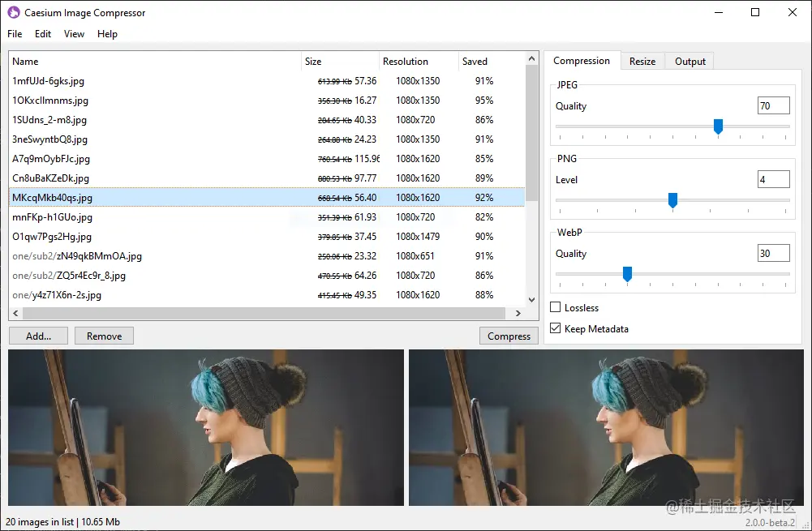Click the 1080x1479 resolution cell
Screen dimensions: 812x531
coord(418,237)
